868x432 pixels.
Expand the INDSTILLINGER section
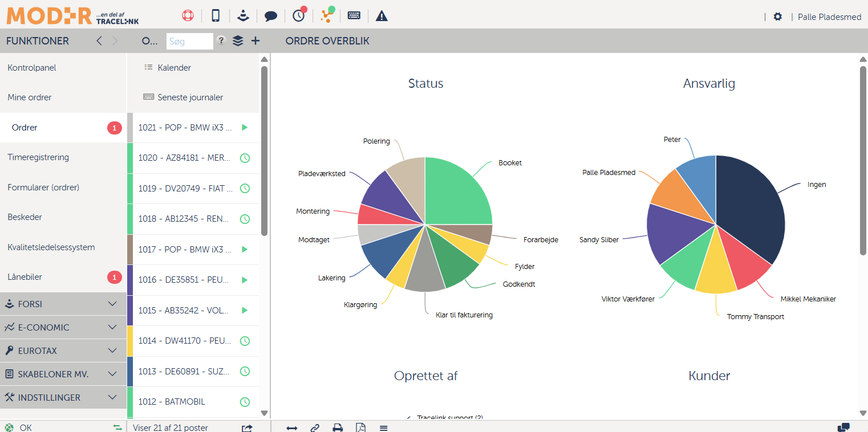point(63,397)
